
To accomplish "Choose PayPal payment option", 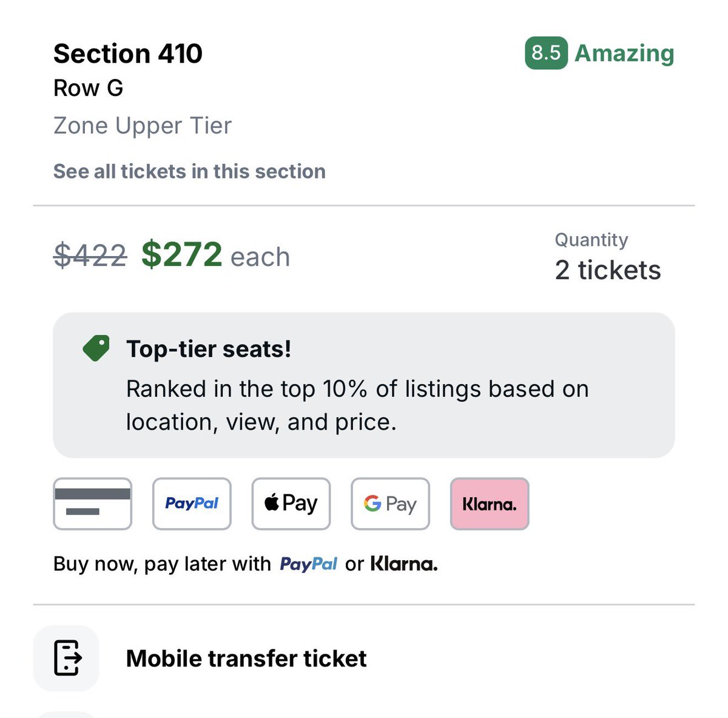I will (192, 504).
